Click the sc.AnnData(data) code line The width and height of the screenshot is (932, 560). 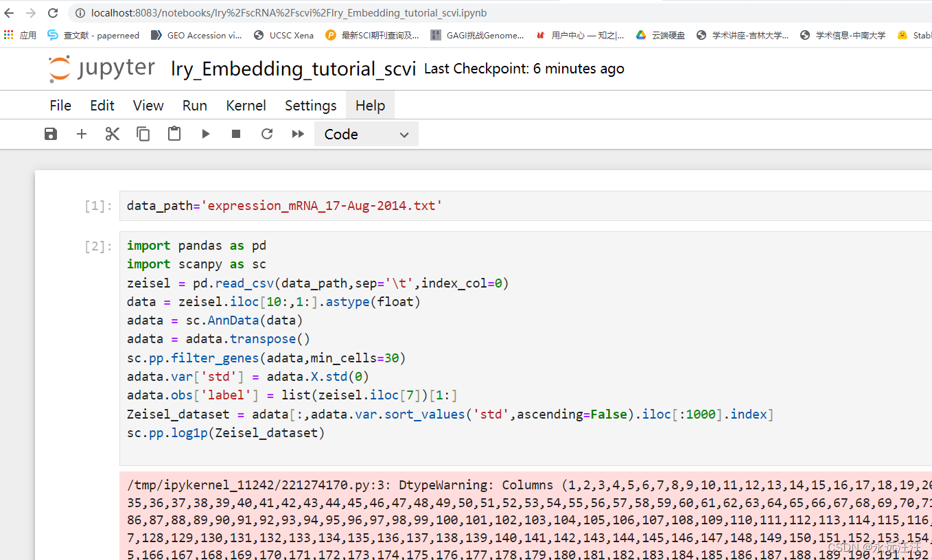coord(215,320)
